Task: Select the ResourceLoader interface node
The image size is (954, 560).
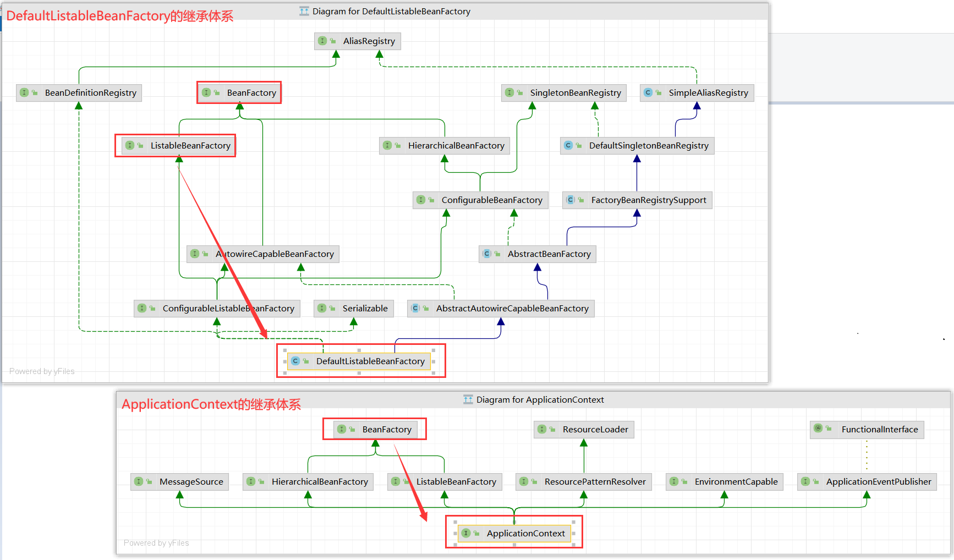Action: pyautogui.click(x=584, y=430)
